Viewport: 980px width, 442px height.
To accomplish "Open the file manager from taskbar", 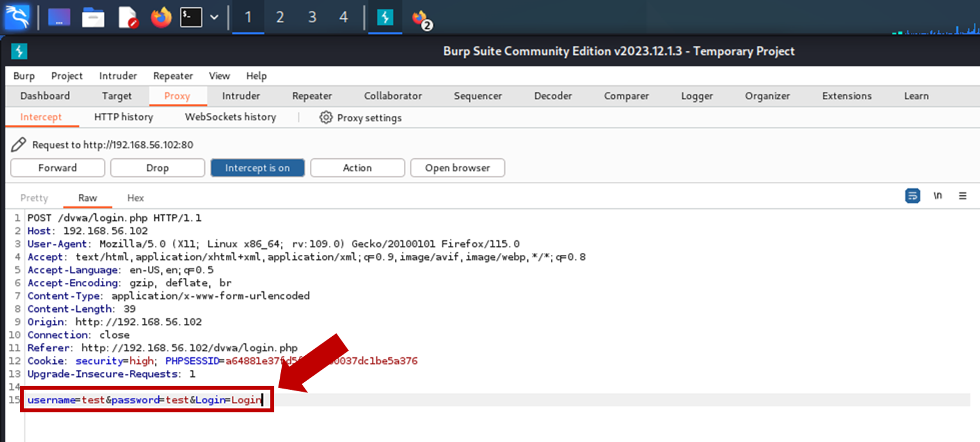I will pos(93,18).
